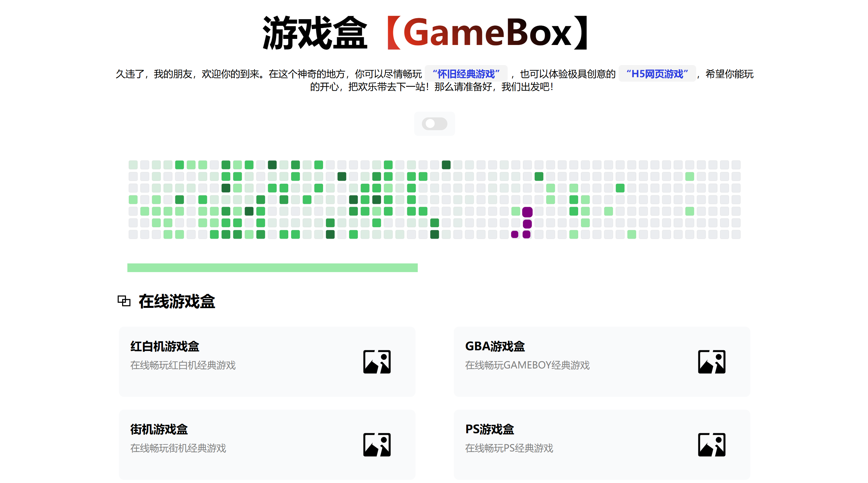
Task: Click the bottom-left purple grid cell
Action: coord(515,234)
